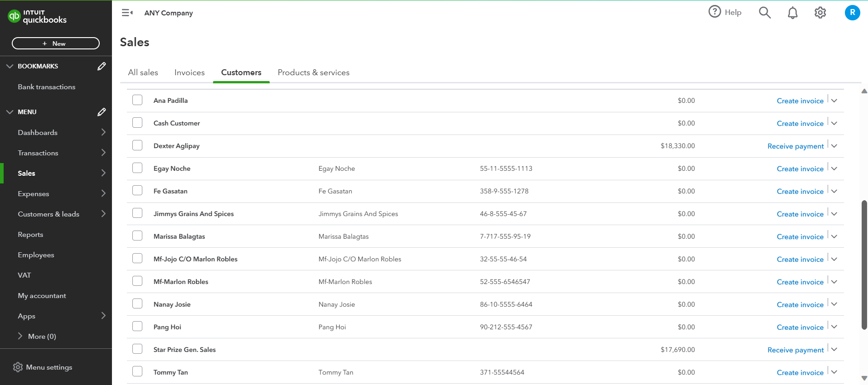
Task: Select the Customers tab
Action: pos(241,72)
